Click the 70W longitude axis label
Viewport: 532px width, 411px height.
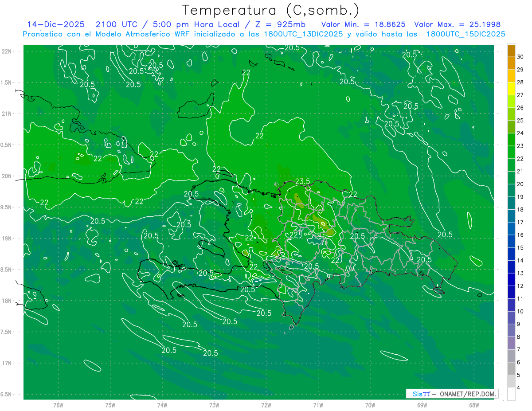[x=370, y=405]
